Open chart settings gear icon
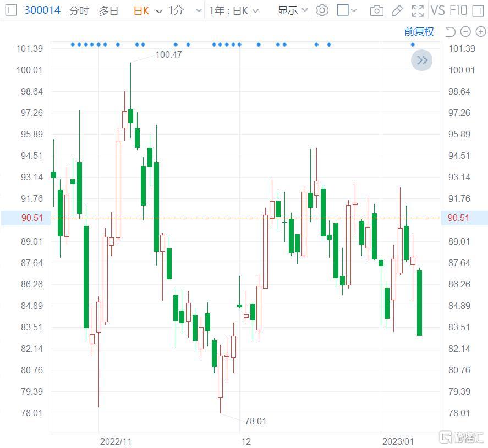Screen dimensions: 488x448 [x=322, y=10]
